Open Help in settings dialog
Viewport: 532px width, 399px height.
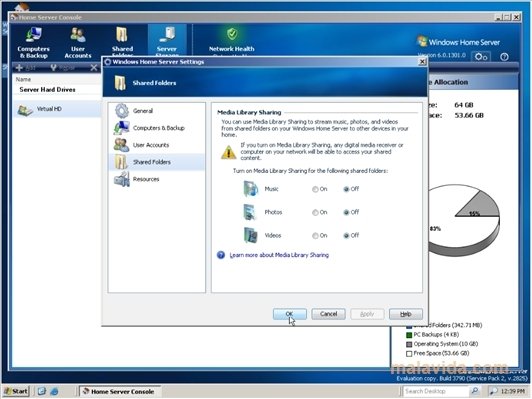[406, 314]
